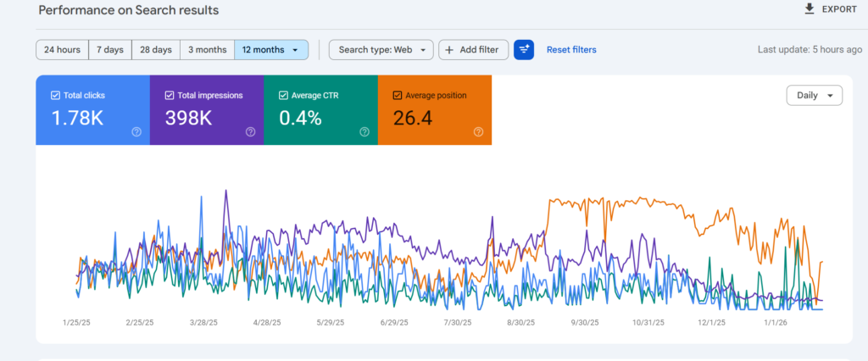Click the blue filter options icon
Screen dimensions: 868x361
[x=524, y=50]
